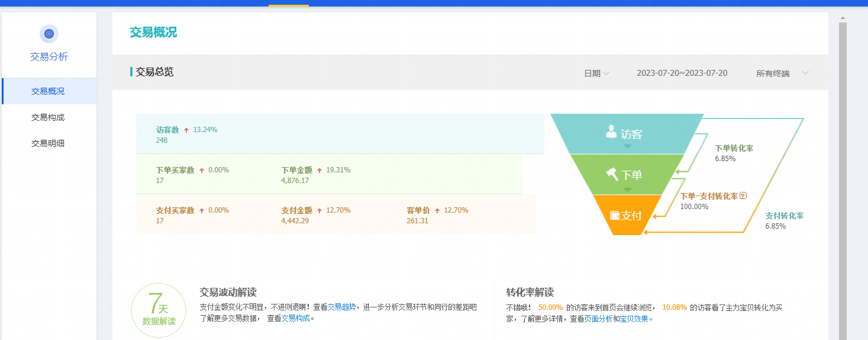
Task: Click the up arrow next to 下单金额
Action: 320,170
